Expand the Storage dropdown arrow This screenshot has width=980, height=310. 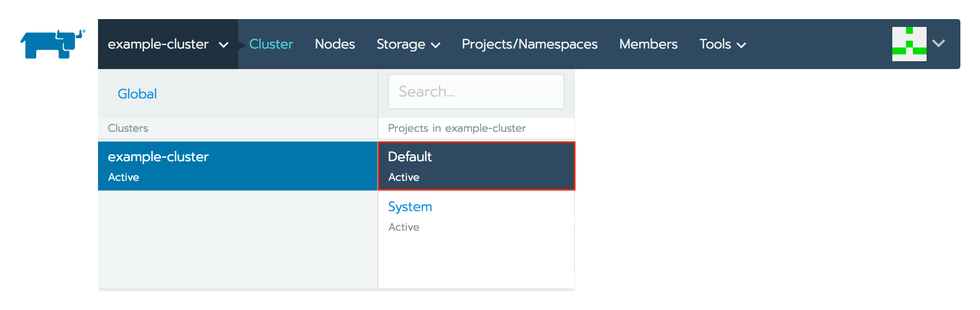[x=436, y=46]
